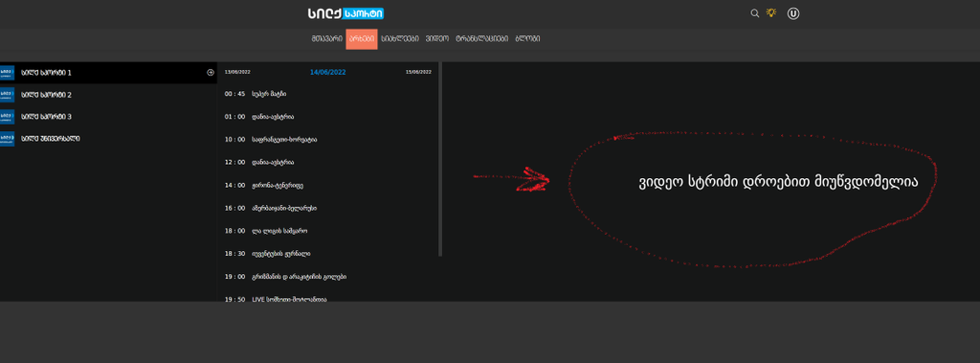
Task: Click the სილქ სპორტი 2 channel logo
Action: 7,95
